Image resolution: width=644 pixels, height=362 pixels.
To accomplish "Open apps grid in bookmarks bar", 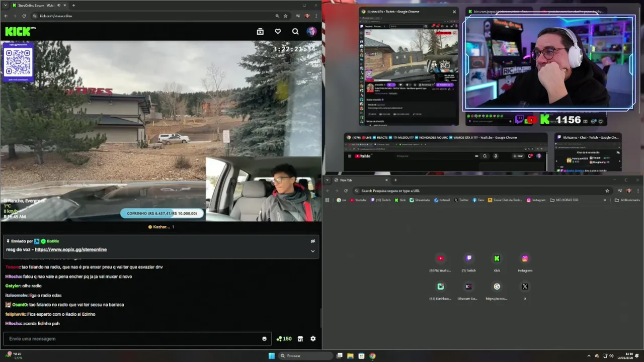I will pos(328,200).
